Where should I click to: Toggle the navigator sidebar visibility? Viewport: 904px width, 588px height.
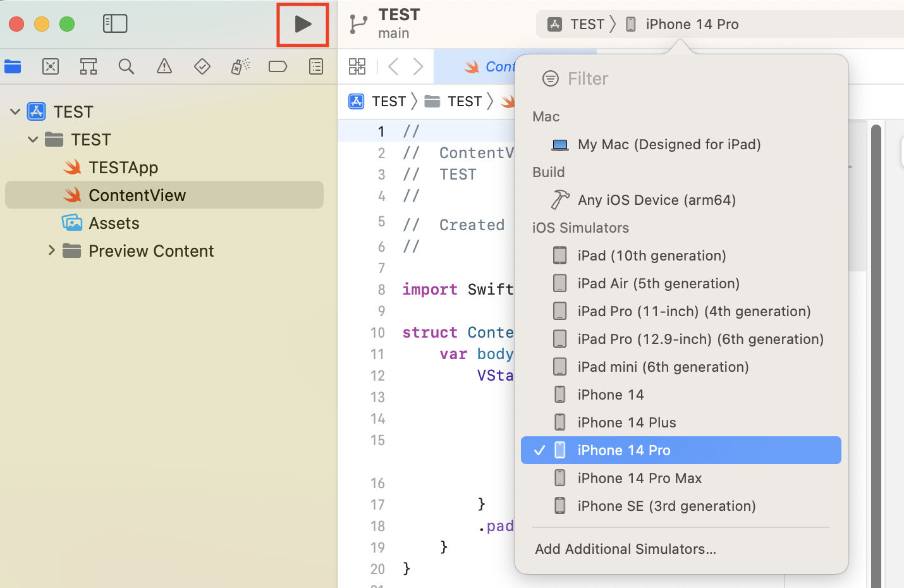(115, 24)
